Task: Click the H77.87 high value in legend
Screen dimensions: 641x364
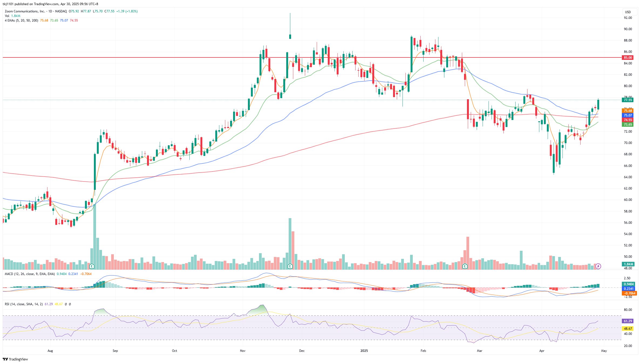Action: tap(86, 11)
